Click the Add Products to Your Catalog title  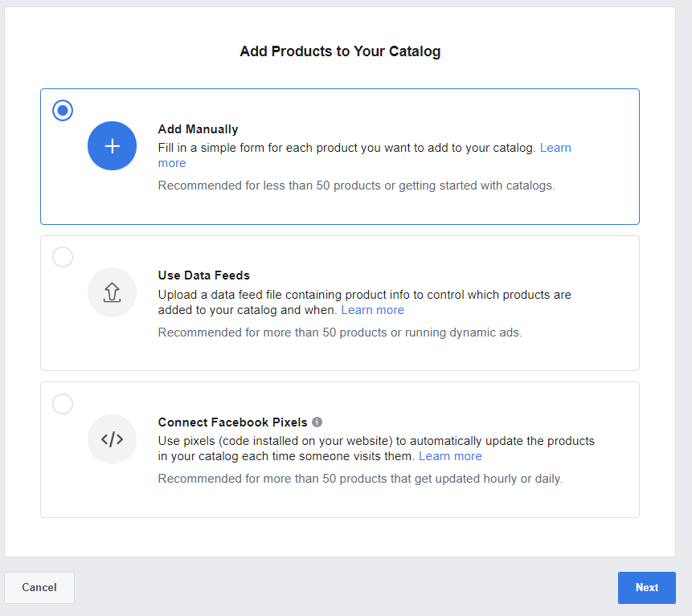340,51
